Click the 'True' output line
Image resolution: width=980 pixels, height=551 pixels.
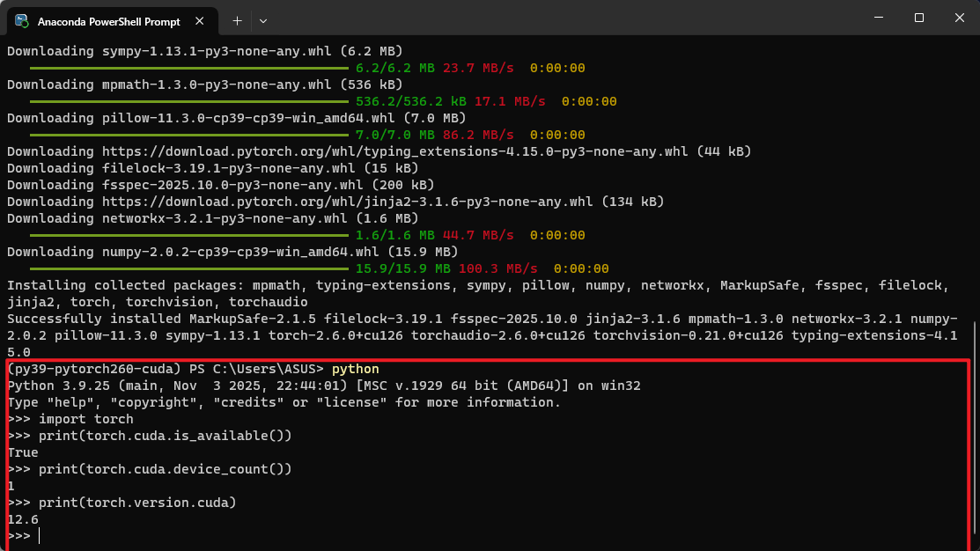(x=23, y=453)
